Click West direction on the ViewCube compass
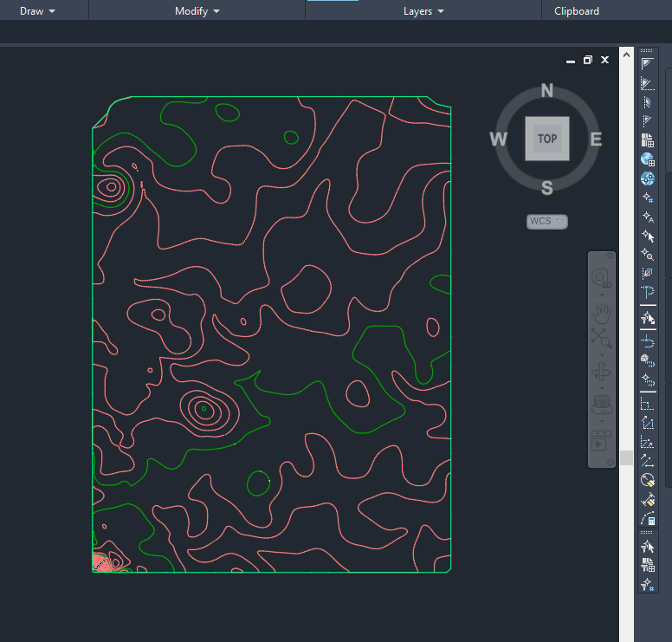The height and width of the screenshot is (642, 672). pos(498,139)
